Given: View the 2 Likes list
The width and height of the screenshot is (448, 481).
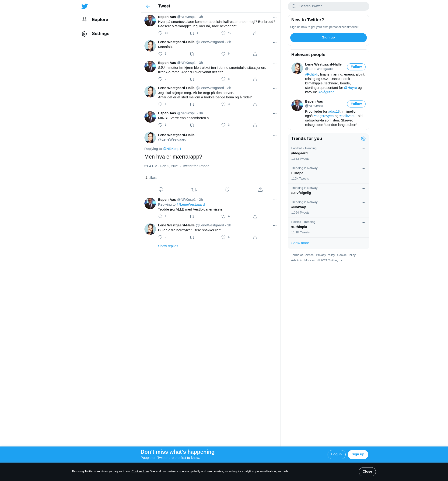Looking at the screenshot, I should coord(151,178).
